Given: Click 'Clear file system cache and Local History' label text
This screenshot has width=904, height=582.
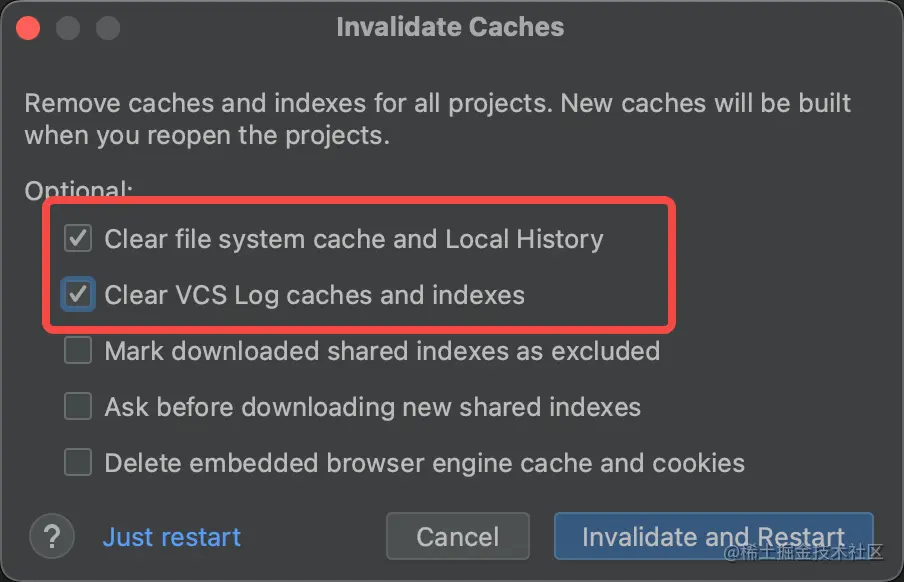Looking at the screenshot, I should [x=354, y=239].
